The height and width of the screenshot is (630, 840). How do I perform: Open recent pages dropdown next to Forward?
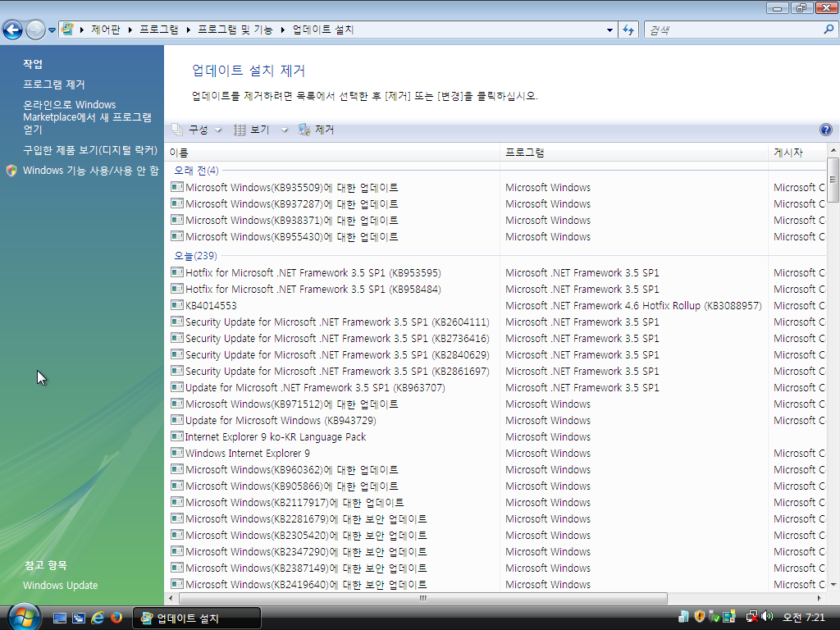[x=52, y=30]
